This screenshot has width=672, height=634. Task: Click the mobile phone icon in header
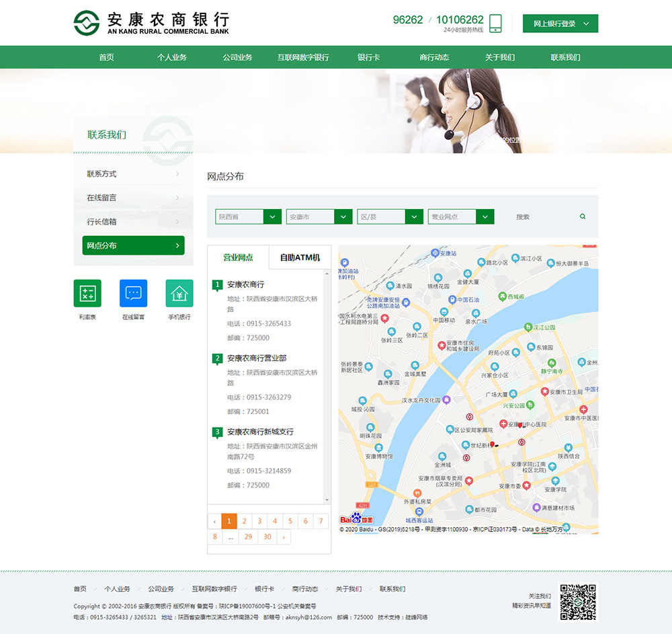pos(496,24)
